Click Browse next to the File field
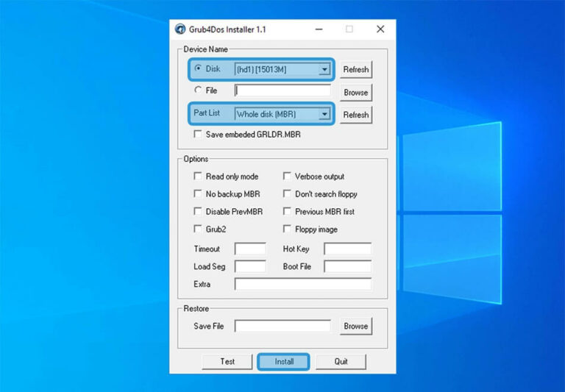The image size is (565, 392). (x=355, y=92)
